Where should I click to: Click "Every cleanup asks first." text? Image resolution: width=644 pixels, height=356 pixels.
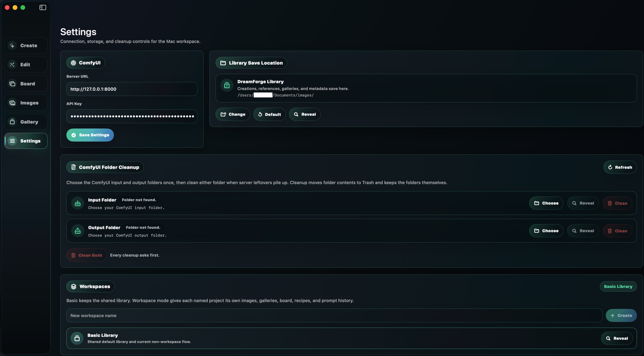(x=135, y=255)
